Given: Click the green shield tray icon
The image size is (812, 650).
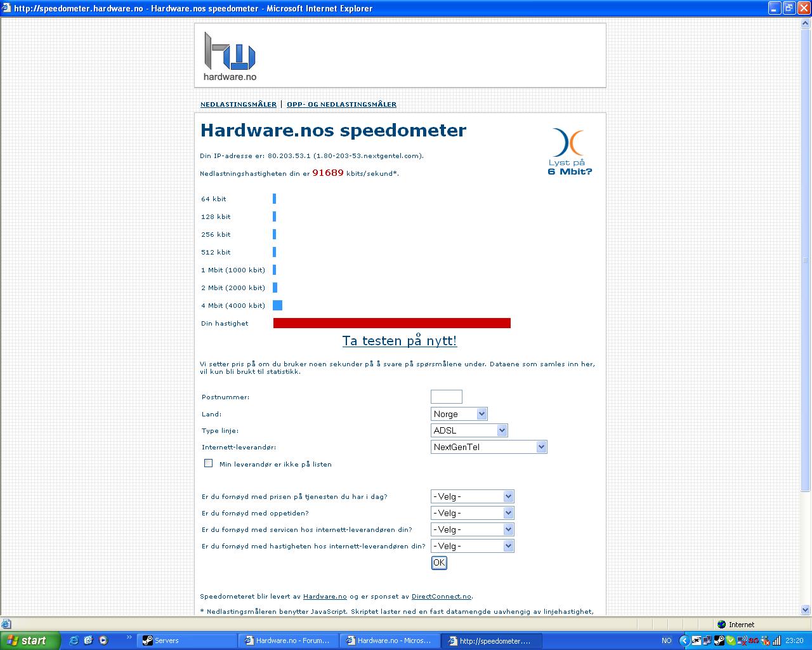Looking at the screenshot, I should [x=731, y=640].
